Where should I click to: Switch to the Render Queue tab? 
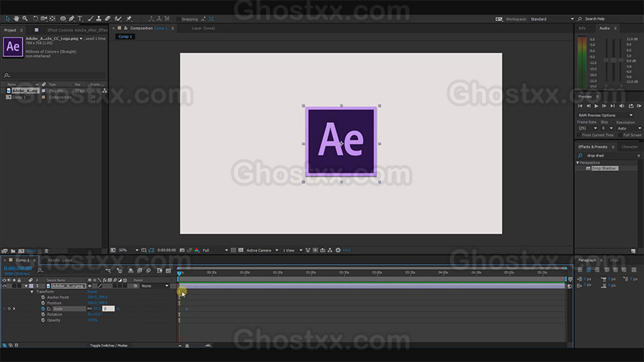[x=60, y=260]
